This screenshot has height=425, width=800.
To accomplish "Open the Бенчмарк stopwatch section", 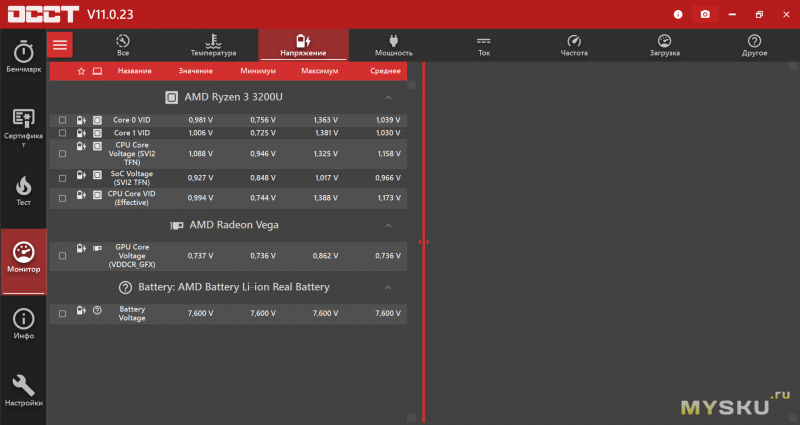I will pyautogui.click(x=23, y=56).
